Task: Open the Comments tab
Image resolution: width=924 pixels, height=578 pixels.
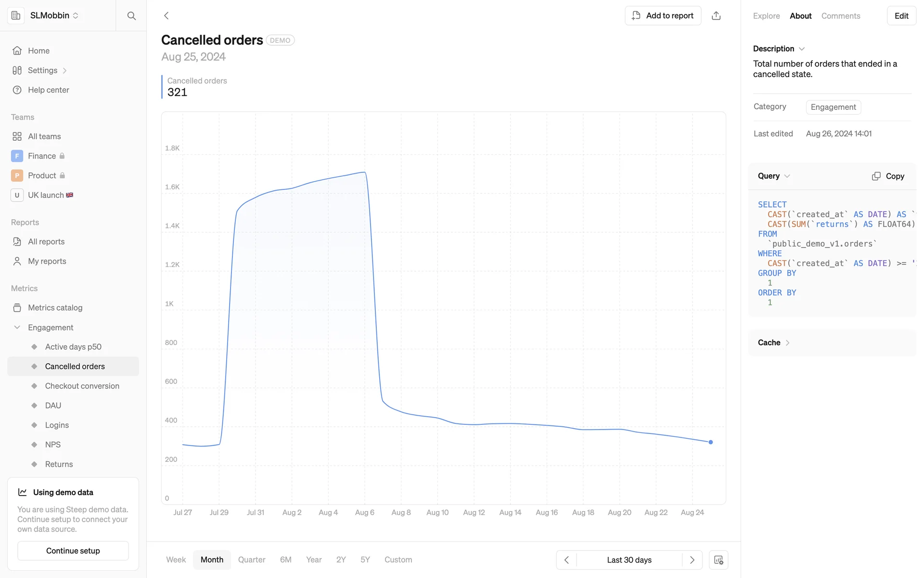Action: [840, 16]
